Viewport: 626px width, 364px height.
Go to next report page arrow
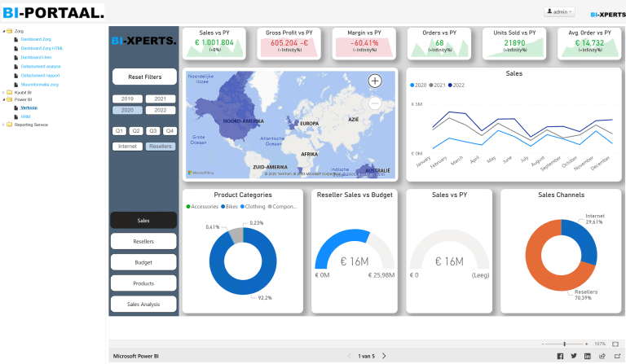point(384,356)
